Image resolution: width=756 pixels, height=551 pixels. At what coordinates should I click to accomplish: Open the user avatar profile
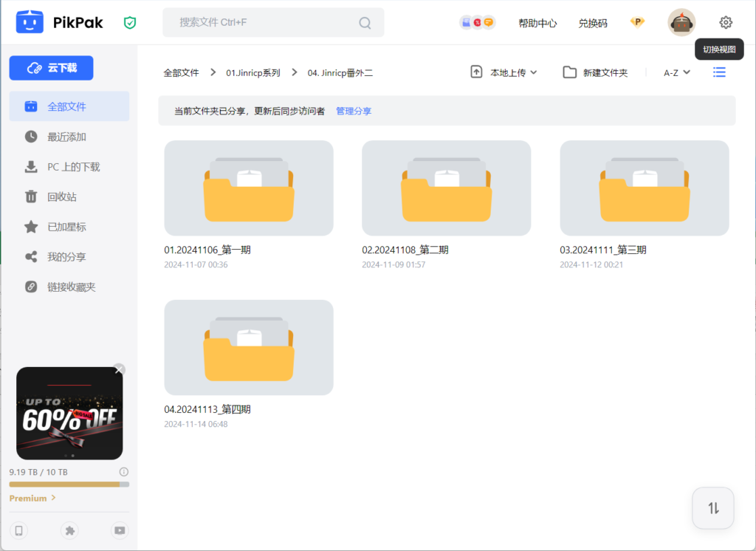pyautogui.click(x=681, y=23)
